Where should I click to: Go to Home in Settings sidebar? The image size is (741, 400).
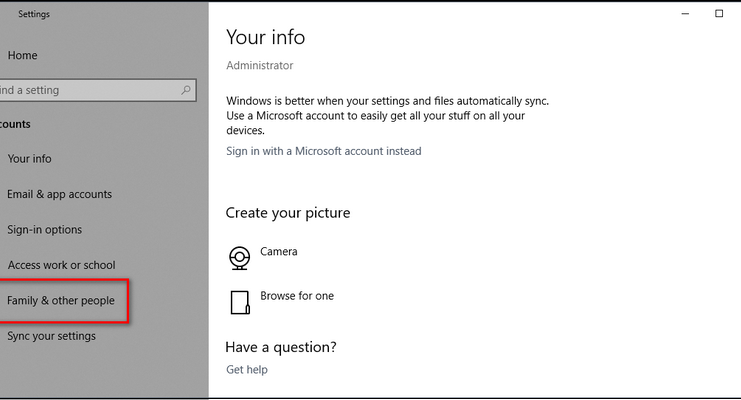(22, 55)
